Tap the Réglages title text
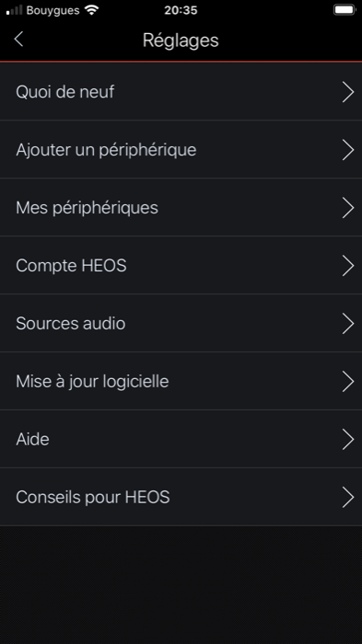The height and width of the screenshot is (644, 362). coord(181,40)
